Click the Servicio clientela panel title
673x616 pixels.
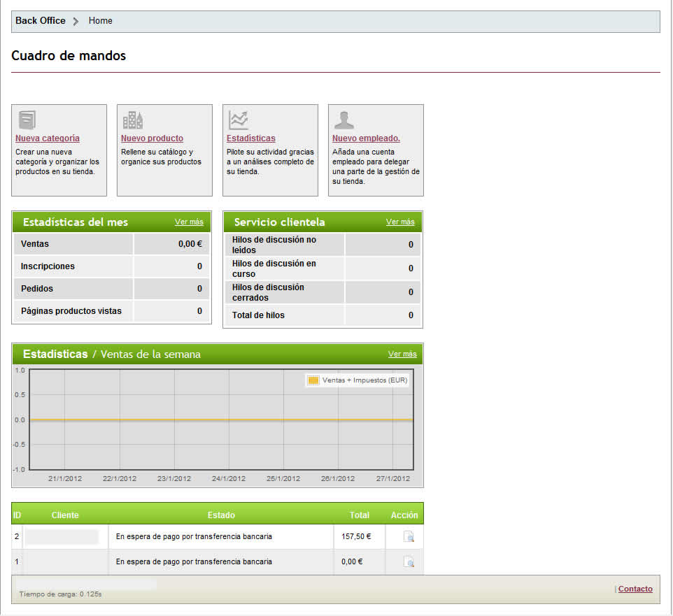[279, 222]
